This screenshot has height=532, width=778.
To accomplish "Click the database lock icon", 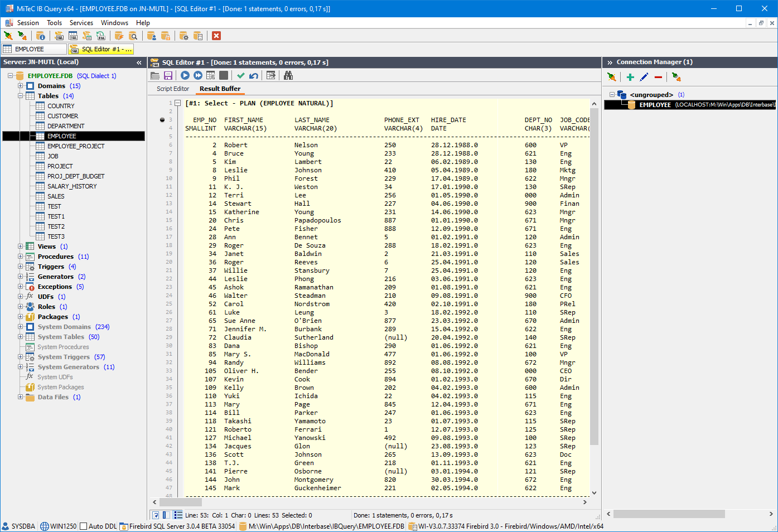I will tap(165, 36).
